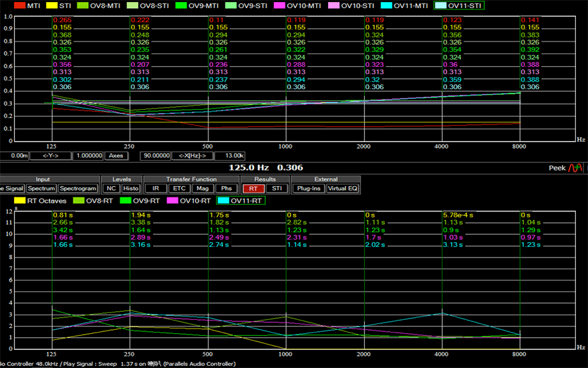
Task: Switch to the STI results view
Action: point(277,188)
